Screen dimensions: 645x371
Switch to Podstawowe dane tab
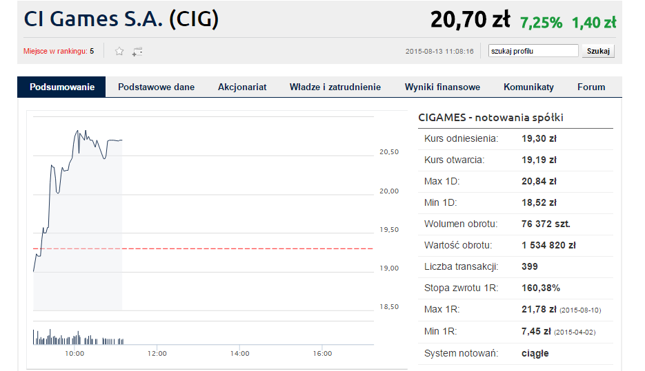156,87
